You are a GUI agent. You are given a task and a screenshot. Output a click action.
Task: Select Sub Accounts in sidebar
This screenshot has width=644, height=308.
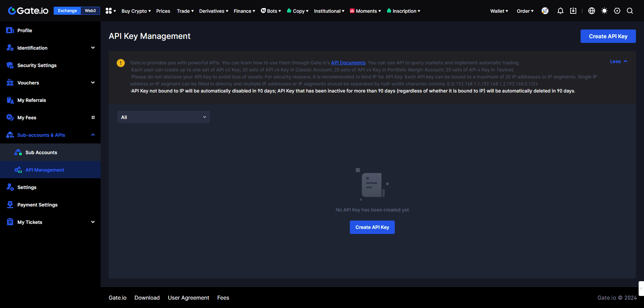click(41, 152)
